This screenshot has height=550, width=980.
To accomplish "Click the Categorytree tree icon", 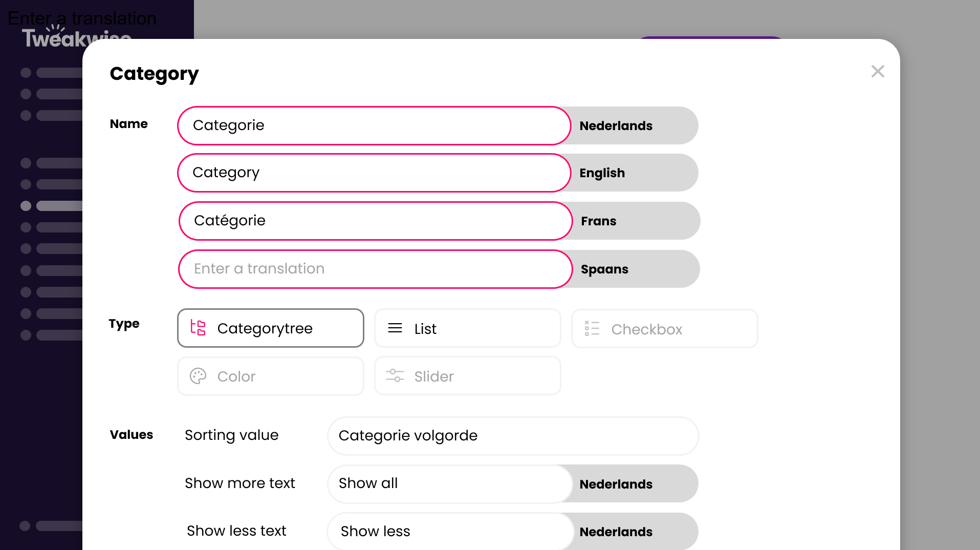I will tap(198, 328).
